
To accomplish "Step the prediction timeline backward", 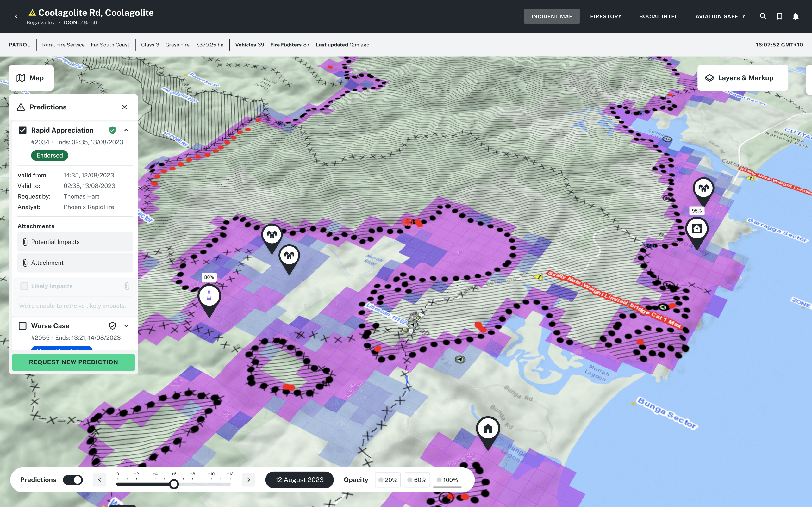I will point(99,480).
